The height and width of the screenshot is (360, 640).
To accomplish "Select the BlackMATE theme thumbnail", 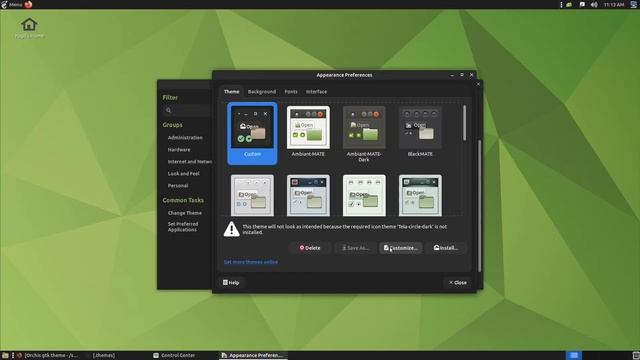I will click(420, 131).
